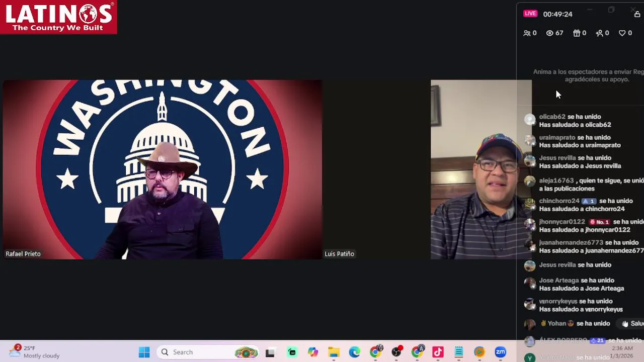Open the Windows Start menu
The image size is (644, 362).
(144, 352)
